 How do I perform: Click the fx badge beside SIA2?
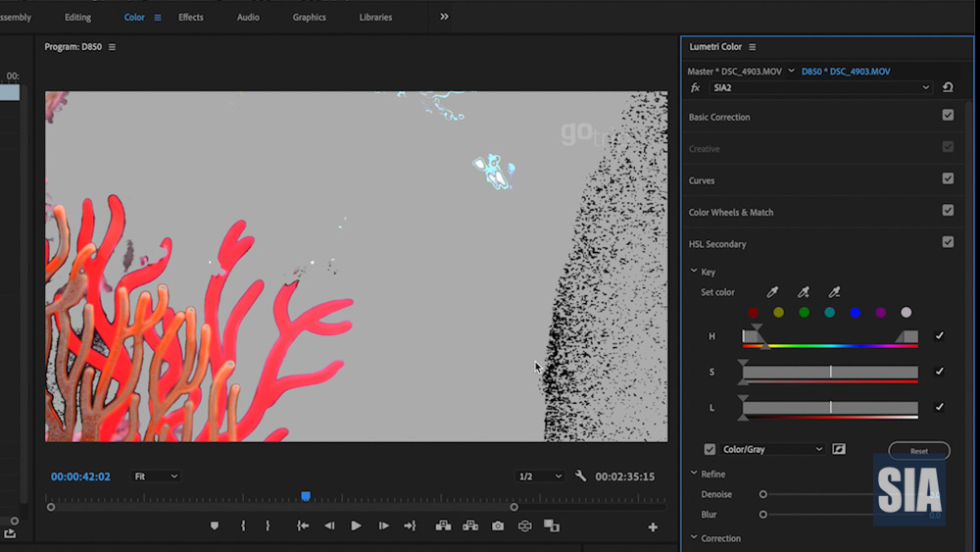click(695, 87)
